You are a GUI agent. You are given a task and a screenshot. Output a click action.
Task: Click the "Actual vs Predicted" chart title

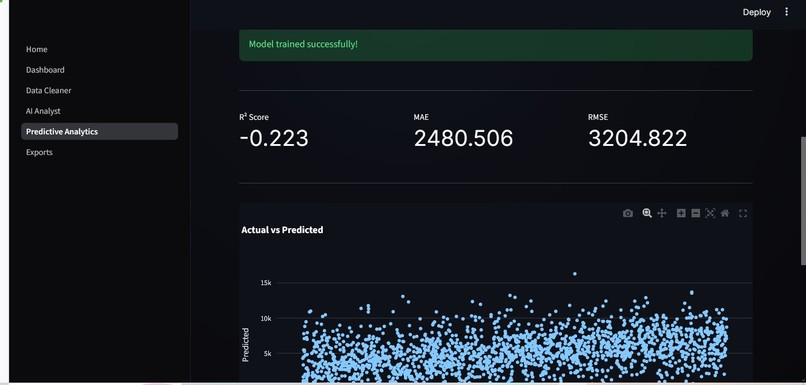[282, 230]
